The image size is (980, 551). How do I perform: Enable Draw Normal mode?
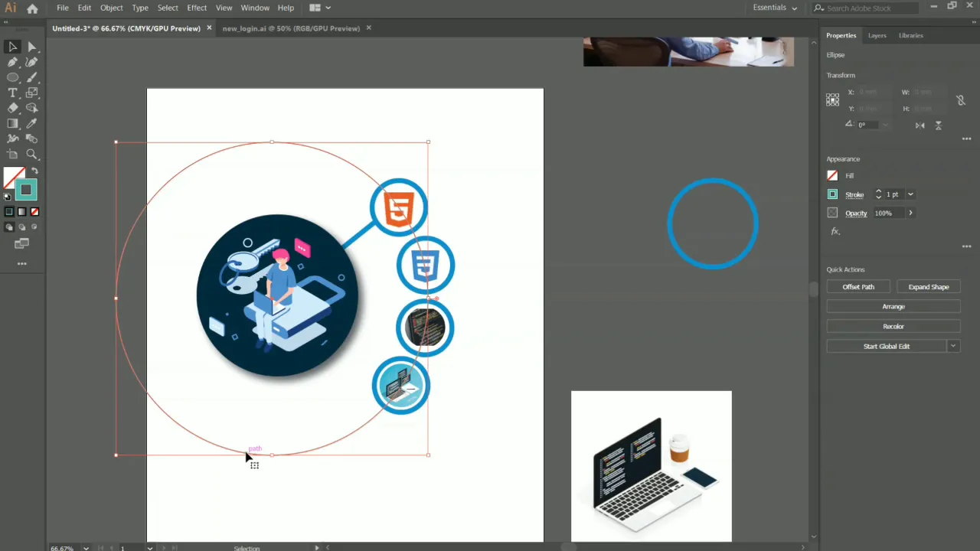coord(9,227)
